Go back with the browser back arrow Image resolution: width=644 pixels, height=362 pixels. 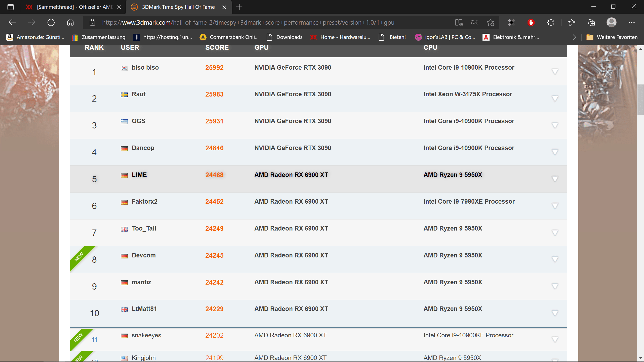(x=12, y=22)
